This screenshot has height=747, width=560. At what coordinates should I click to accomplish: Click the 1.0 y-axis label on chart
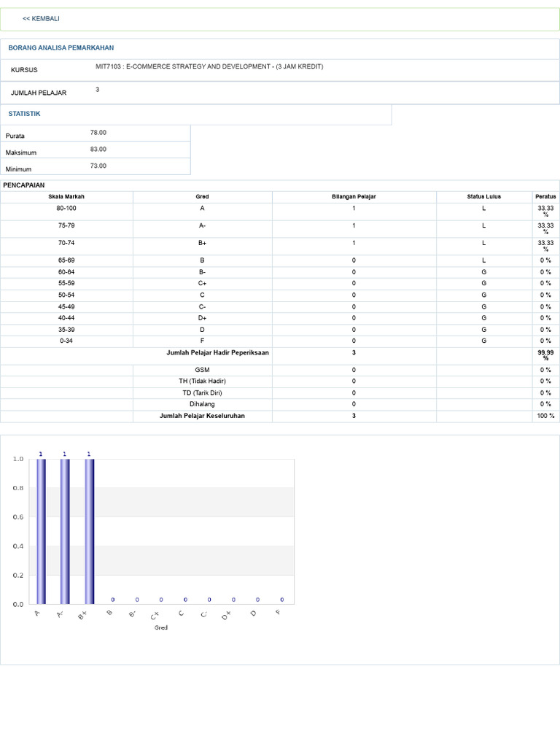pos(18,459)
